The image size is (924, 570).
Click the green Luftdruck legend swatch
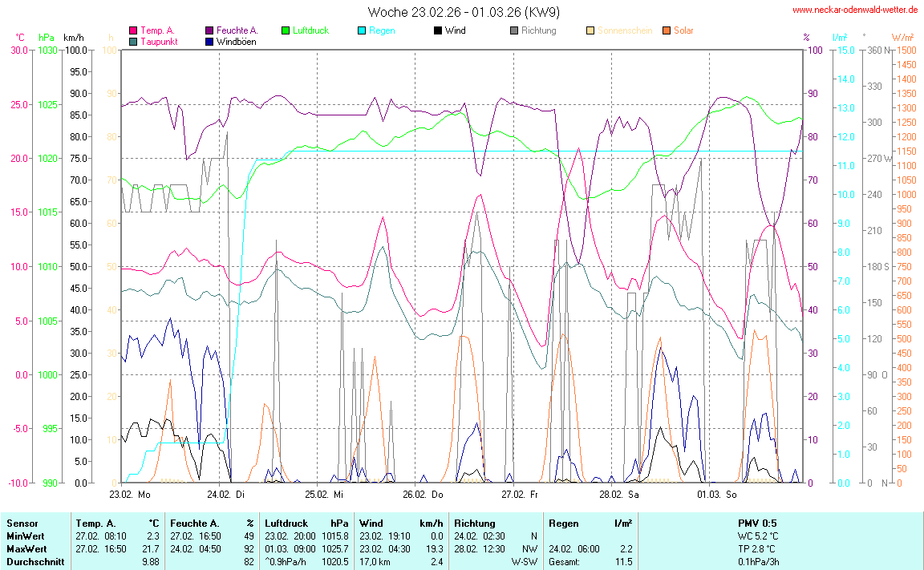[286, 31]
